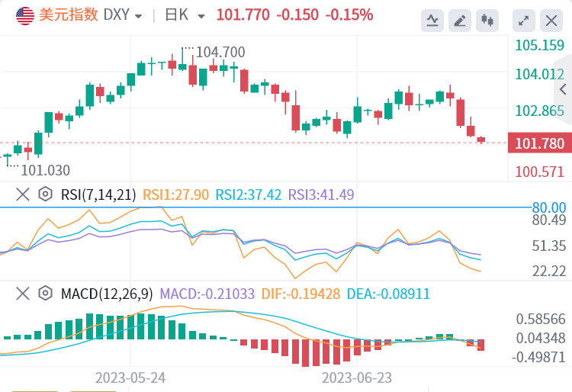Click the MACD axis value 0.58566
This screenshot has height=392, width=572.
[x=541, y=319]
